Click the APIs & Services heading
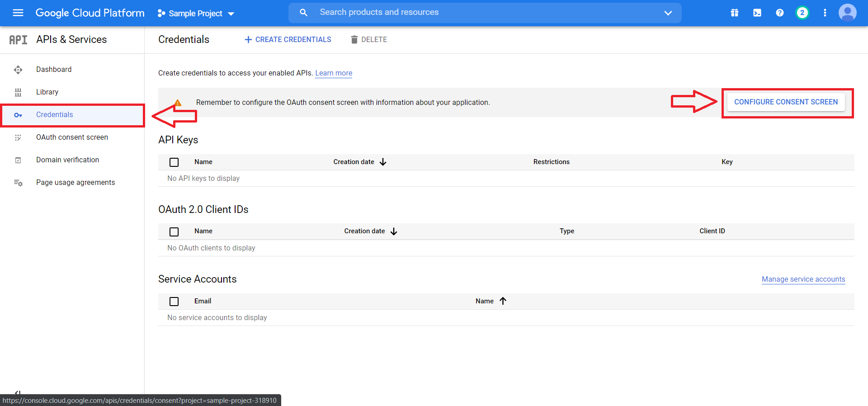This screenshot has height=406, width=868. tap(71, 40)
